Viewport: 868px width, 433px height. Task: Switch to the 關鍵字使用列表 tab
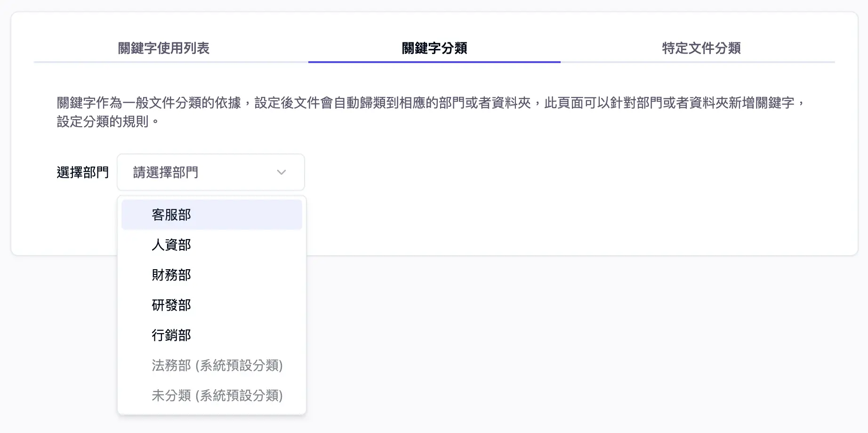(x=166, y=48)
